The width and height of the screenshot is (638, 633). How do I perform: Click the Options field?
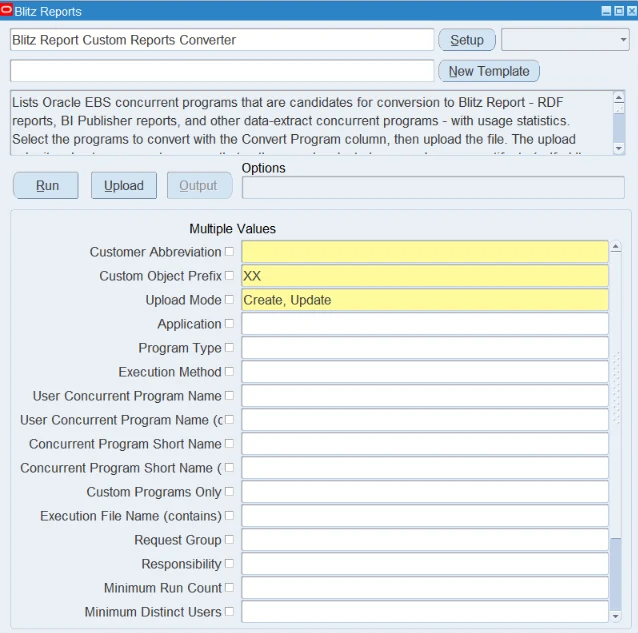[x=433, y=188]
